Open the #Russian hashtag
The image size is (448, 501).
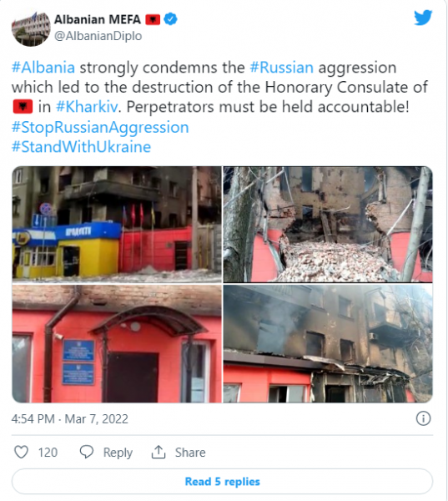click(x=281, y=68)
